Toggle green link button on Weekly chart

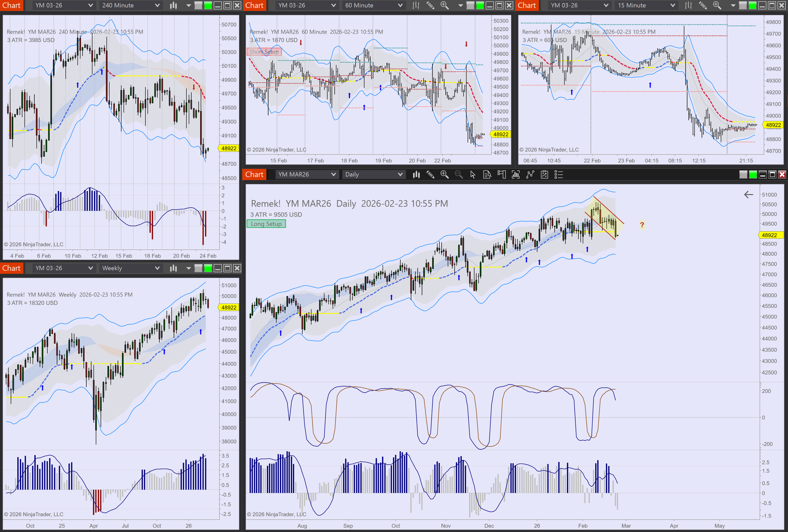coord(208,268)
